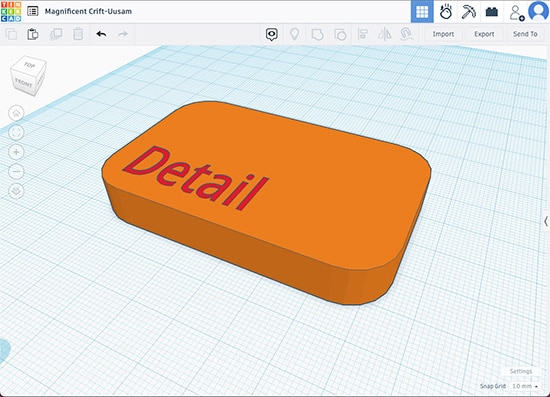The width and height of the screenshot is (550, 397).
Task: Toggle Show all eye icon
Action: tap(271, 34)
